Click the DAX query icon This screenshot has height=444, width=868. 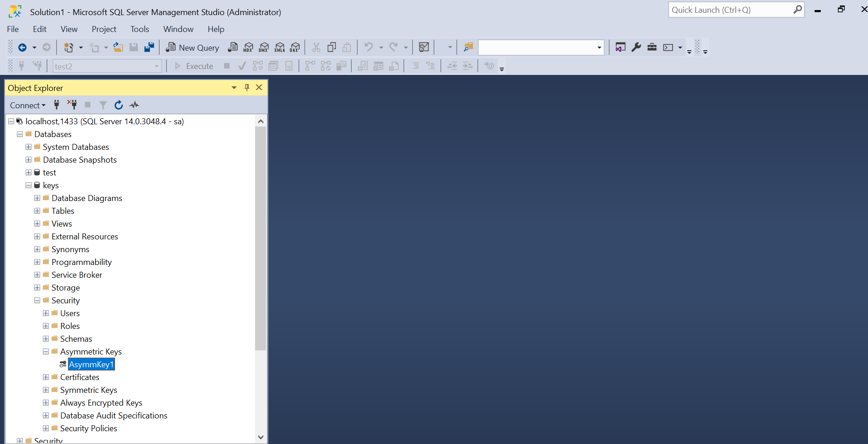295,48
